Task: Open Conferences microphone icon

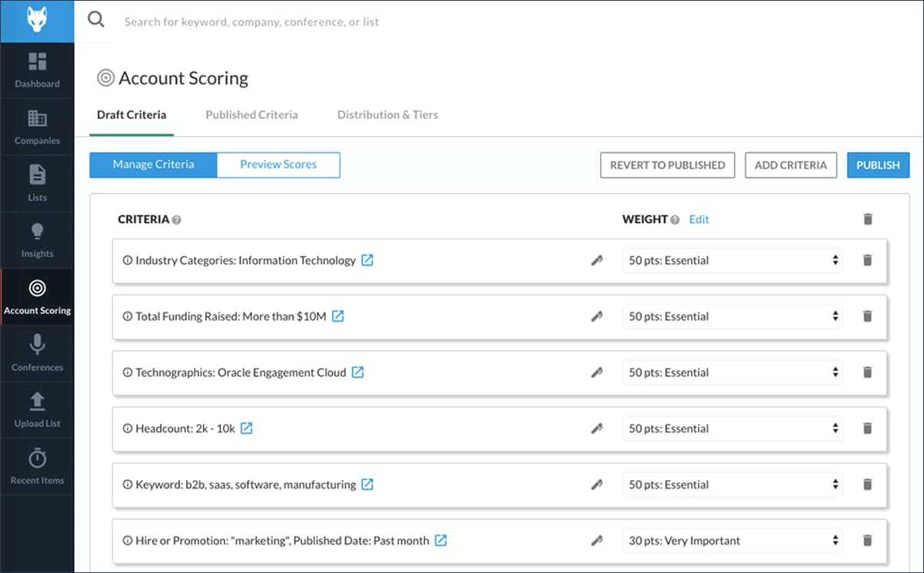Action: click(37, 346)
